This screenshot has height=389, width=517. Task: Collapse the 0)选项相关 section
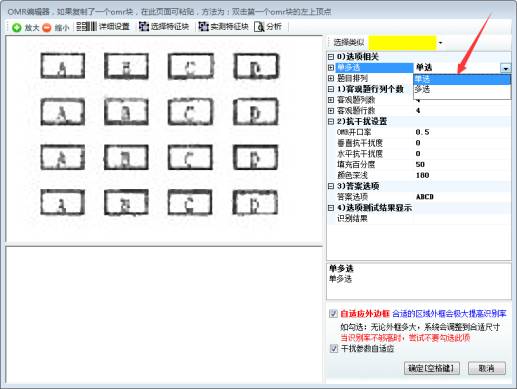coord(331,57)
